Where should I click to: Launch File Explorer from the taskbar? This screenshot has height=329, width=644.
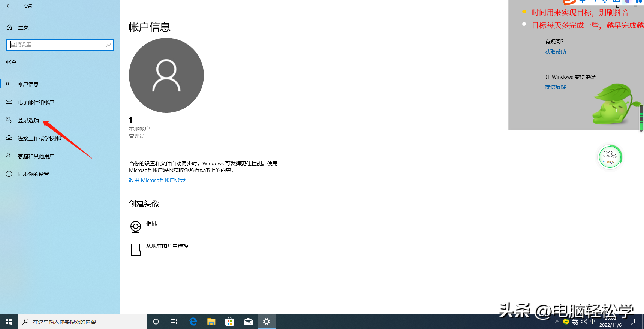[211, 322]
